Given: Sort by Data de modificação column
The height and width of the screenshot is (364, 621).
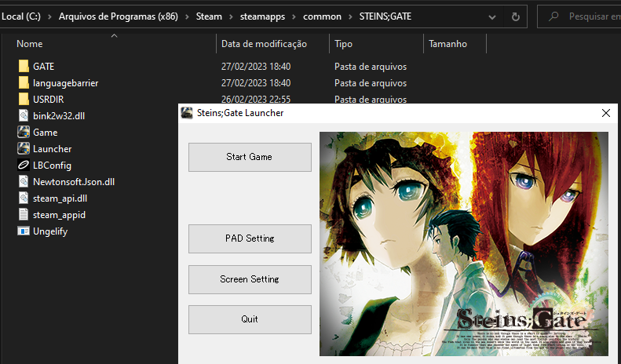Looking at the screenshot, I should pyautogui.click(x=264, y=44).
